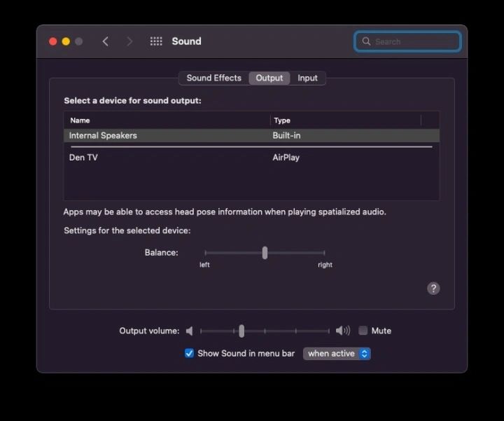Image resolution: width=504 pixels, height=421 pixels.
Task: Select the Output tab
Action: 269,78
